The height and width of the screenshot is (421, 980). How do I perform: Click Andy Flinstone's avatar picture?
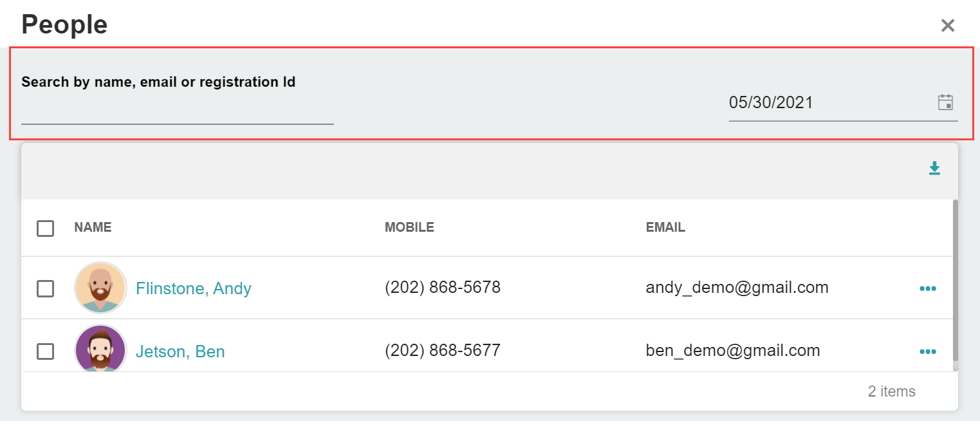click(x=100, y=288)
